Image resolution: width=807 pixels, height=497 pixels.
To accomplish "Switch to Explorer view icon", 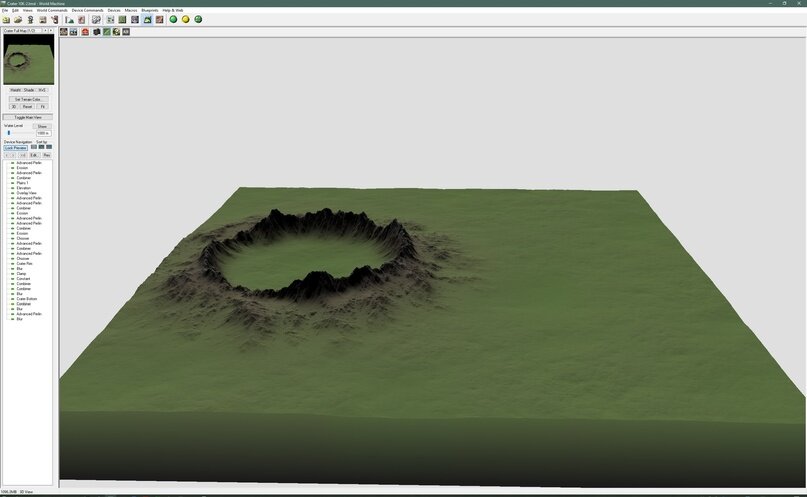I will (x=135, y=20).
